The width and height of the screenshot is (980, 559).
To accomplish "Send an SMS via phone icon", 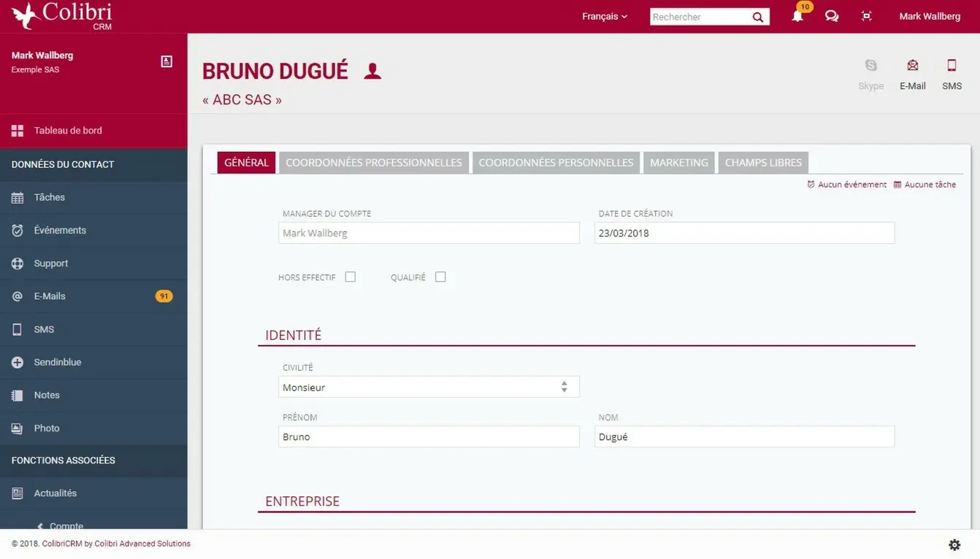I will point(952,65).
